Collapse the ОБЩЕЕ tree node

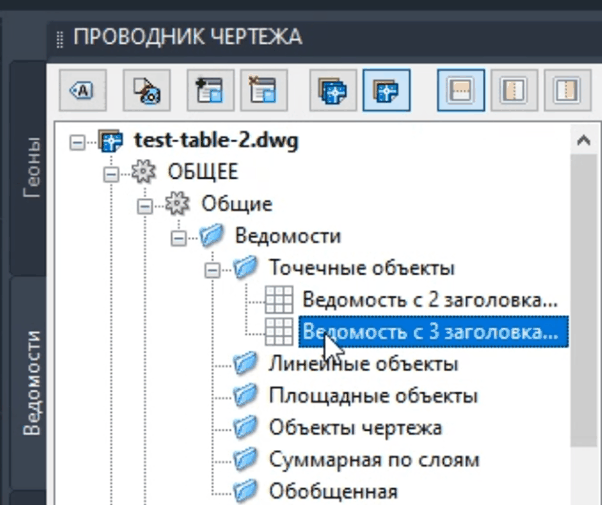[x=111, y=172]
